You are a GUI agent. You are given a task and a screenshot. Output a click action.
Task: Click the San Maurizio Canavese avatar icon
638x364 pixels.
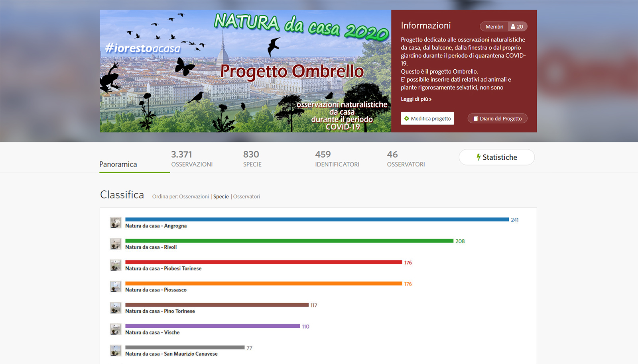point(116,350)
